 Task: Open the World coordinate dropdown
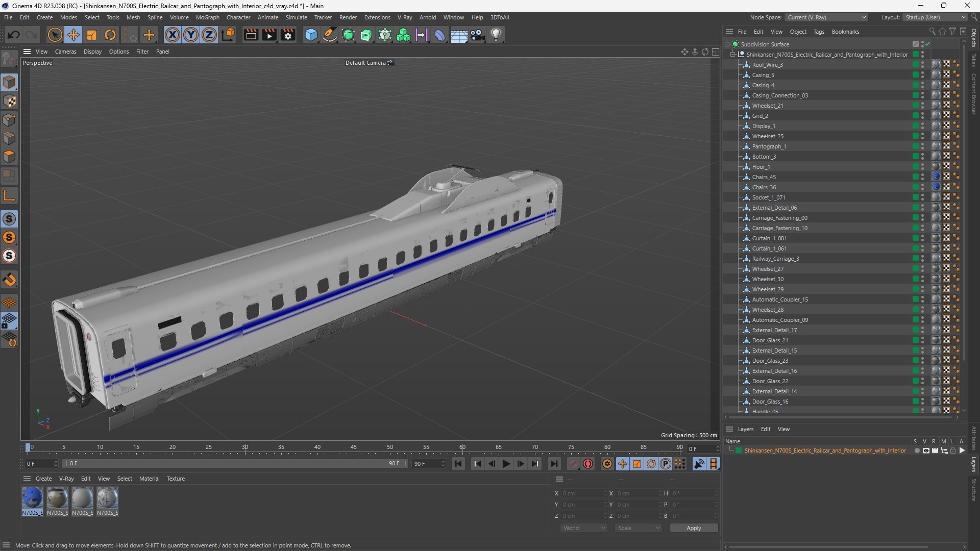pyautogui.click(x=584, y=528)
